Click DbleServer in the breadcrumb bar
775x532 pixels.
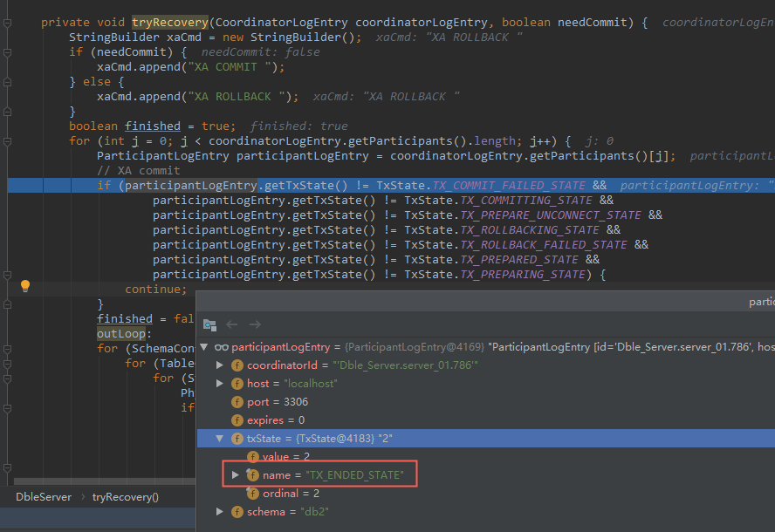(43, 496)
